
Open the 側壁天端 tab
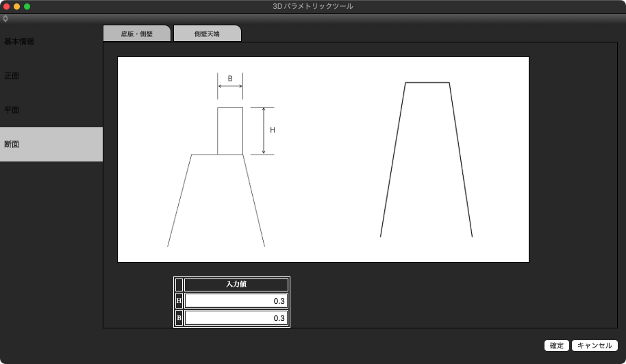[207, 34]
